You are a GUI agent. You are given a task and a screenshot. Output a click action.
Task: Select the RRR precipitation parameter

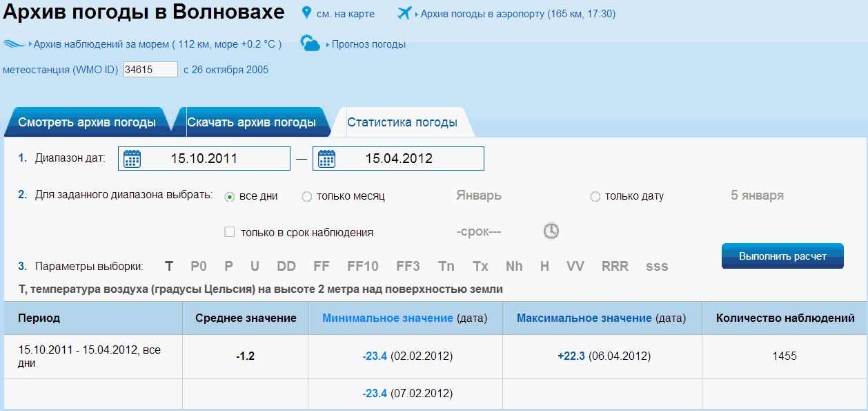point(615,266)
